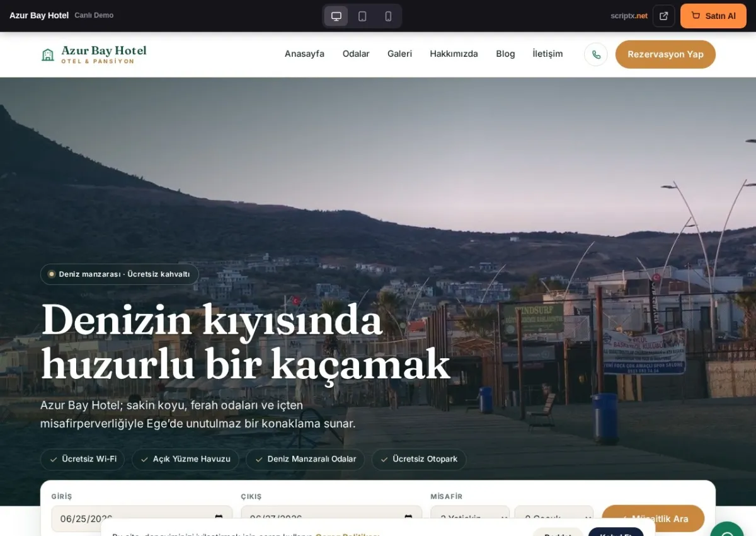Viewport: 756px width, 536px height.
Task: Switch to desktop preview mode
Action: click(x=336, y=16)
